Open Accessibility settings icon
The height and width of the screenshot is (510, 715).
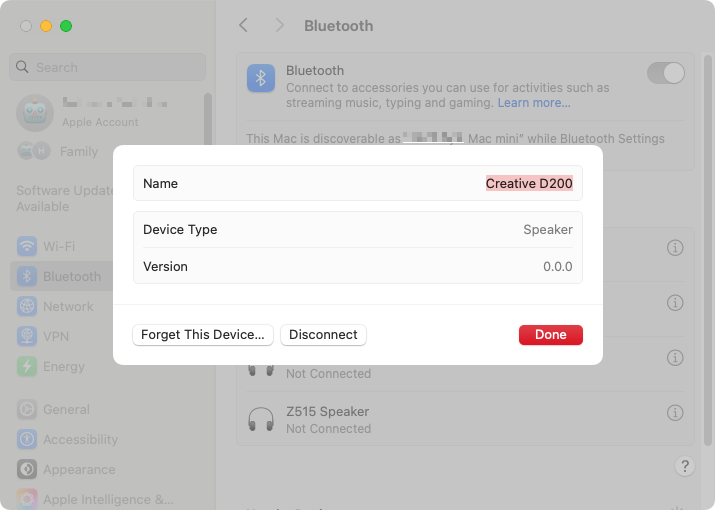(27, 439)
